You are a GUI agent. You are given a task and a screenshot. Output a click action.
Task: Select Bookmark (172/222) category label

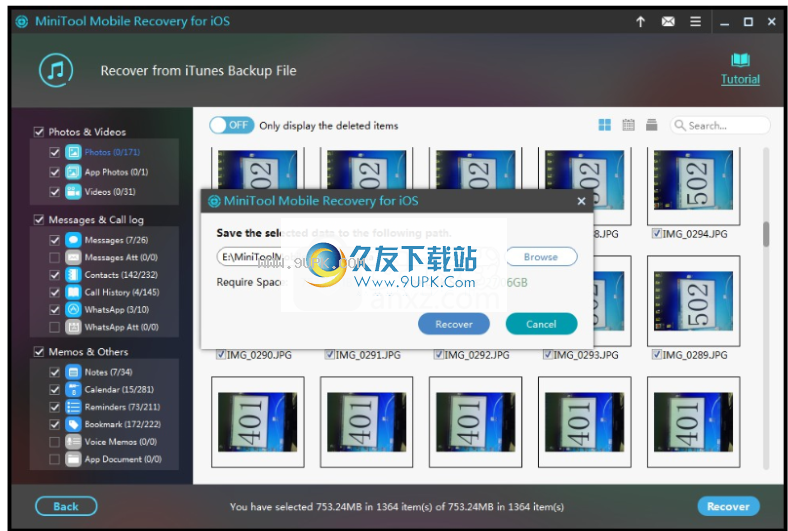[x=123, y=424]
